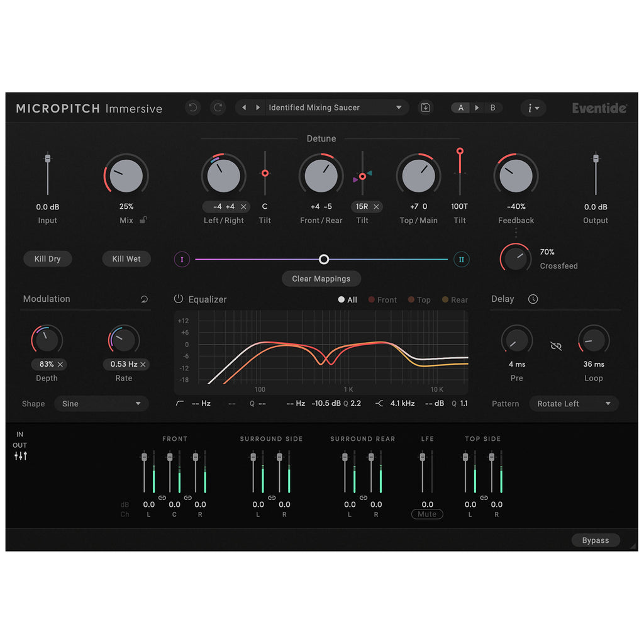Clear mapping X on 15R Tilt value
Viewport: 644px width, 644px height.
coord(376,206)
